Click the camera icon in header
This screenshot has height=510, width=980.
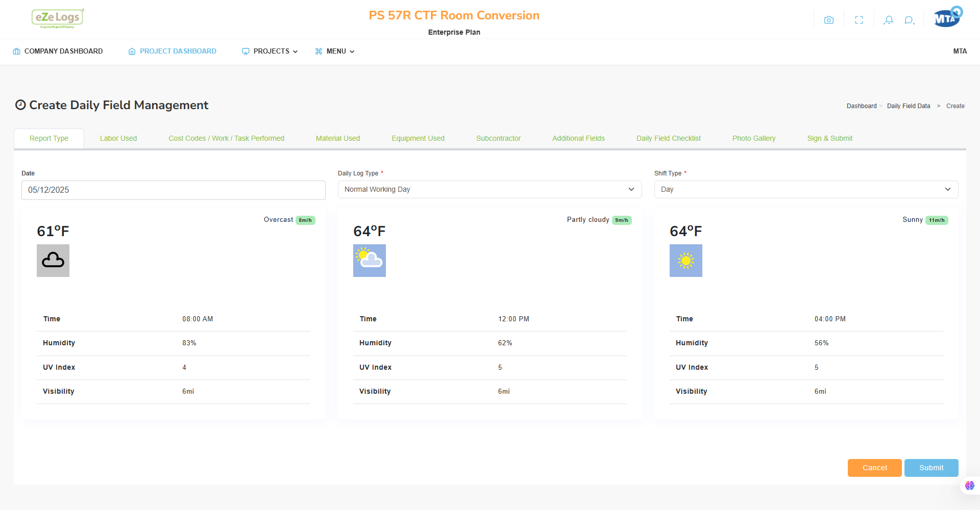[x=829, y=20]
